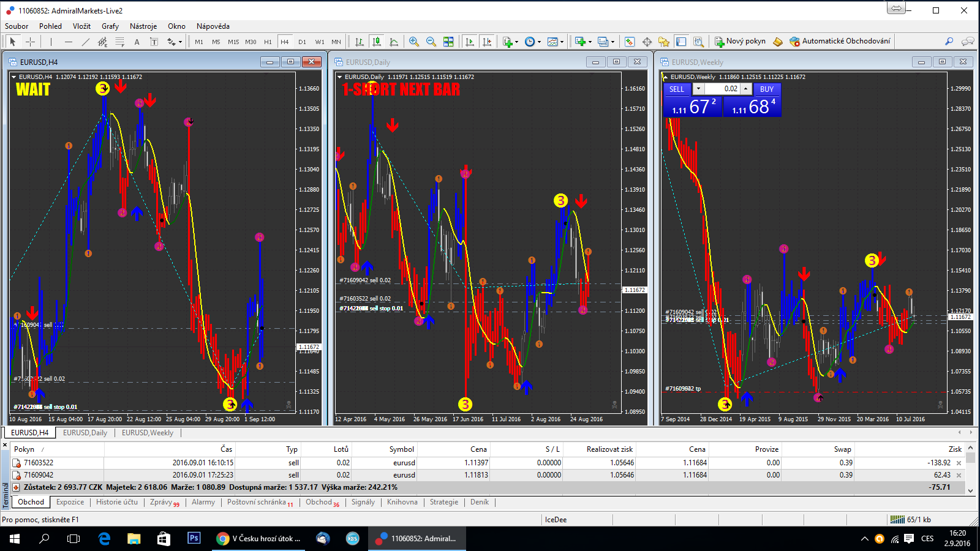Open the Grafy menu
Screen dimensions: 980x551
110,26
